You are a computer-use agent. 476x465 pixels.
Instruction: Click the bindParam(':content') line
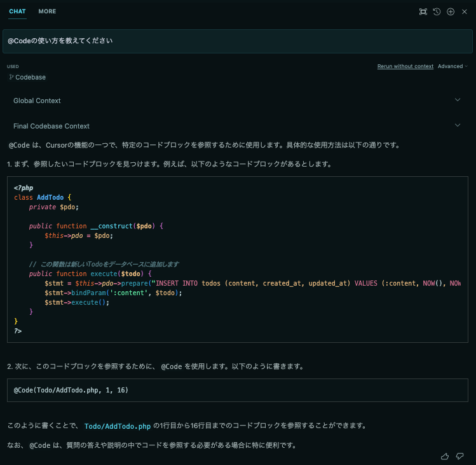point(113,293)
